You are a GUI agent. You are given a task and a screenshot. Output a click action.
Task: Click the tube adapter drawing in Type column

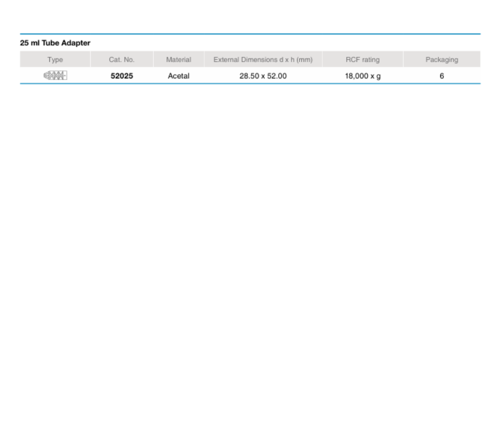click(55, 76)
